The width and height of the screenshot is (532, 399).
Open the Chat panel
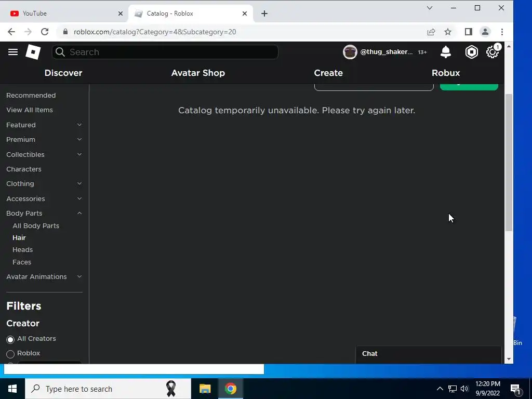coord(429,354)
